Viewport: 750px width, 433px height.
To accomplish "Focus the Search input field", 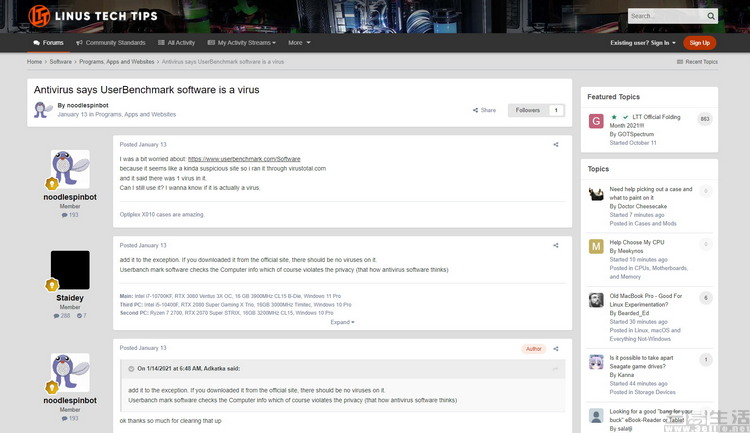I will (x=667, y=16).
